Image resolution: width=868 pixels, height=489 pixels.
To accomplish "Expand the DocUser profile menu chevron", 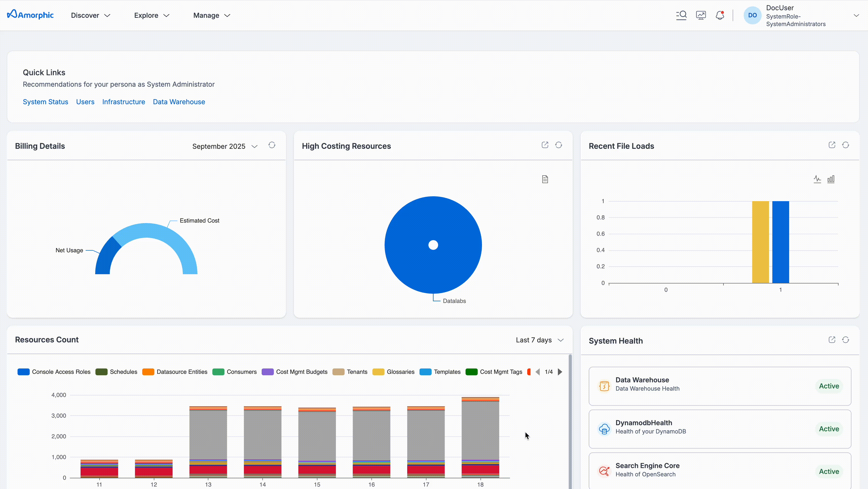I will [856, 16].
